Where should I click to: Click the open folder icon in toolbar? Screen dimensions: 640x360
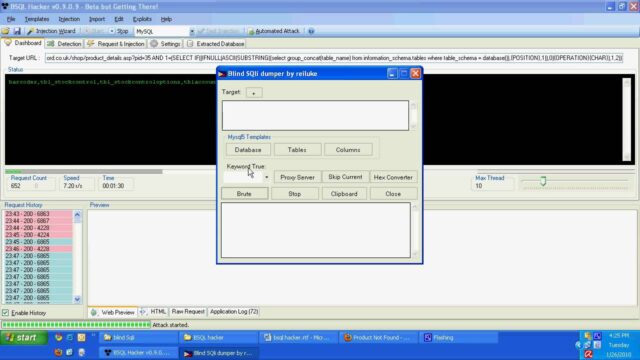(5, 31)
